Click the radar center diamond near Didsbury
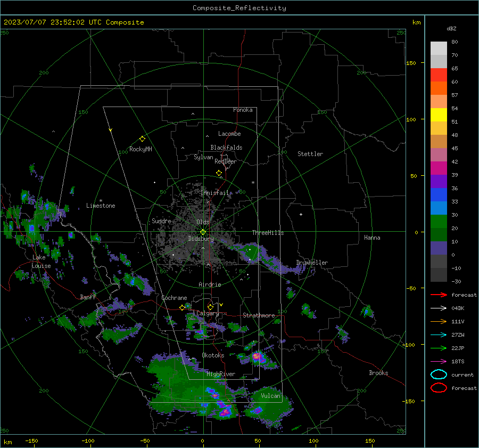This screenshot has width=479, height=448. pyautogui.click(x=203, y=232)
